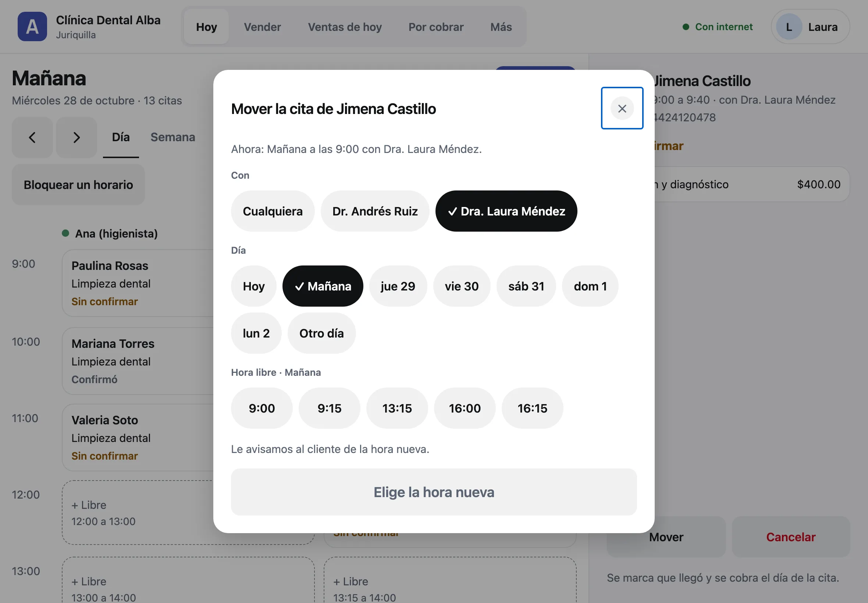868x603 pixels.
Task: Go to next day with right arrow
Action: [x=77, y=137]
